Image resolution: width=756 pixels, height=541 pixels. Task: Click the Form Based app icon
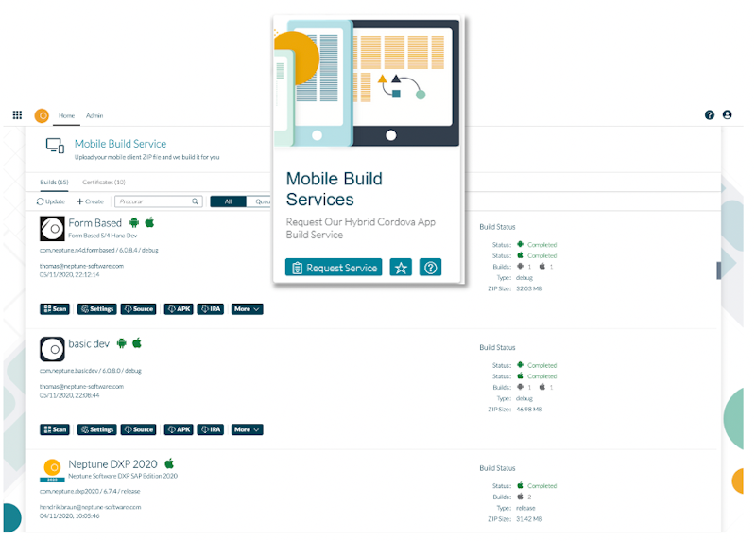(x=52, y=228)
